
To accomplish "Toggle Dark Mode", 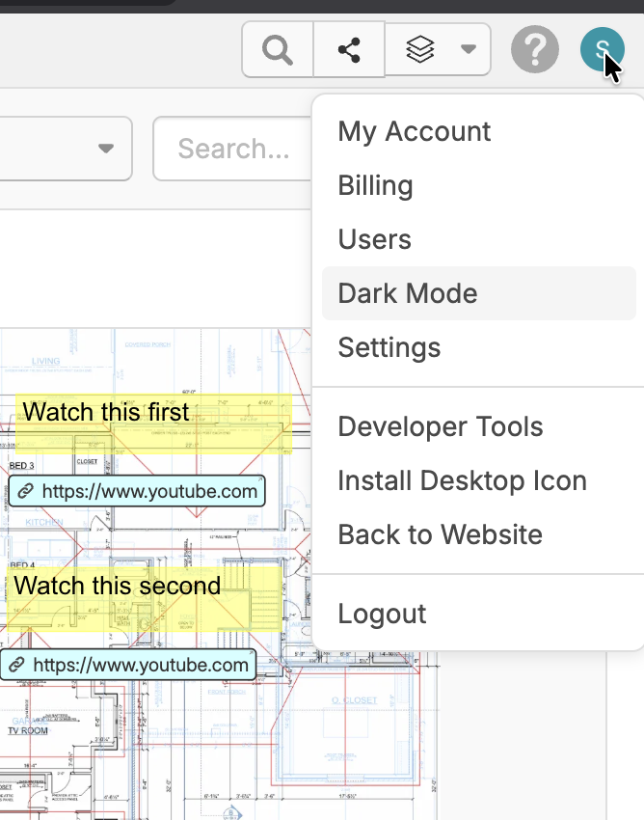I will pos(408,294).
